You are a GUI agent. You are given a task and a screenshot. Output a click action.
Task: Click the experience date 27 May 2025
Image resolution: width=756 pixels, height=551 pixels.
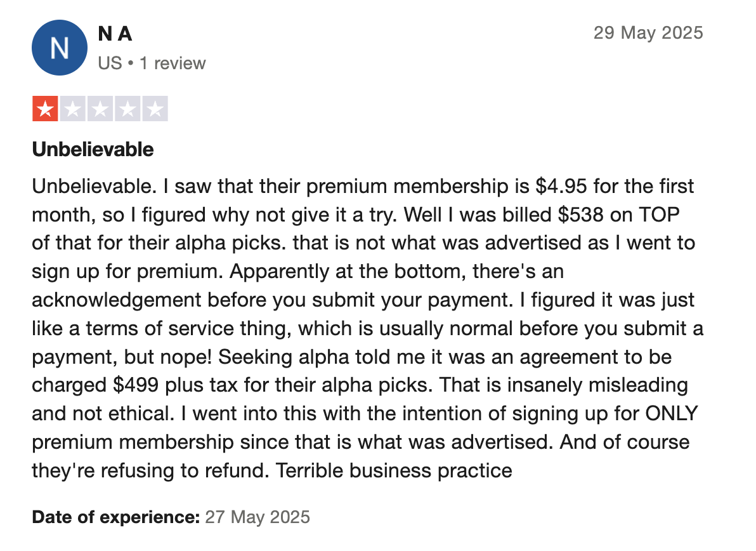[x=257, y=517]
